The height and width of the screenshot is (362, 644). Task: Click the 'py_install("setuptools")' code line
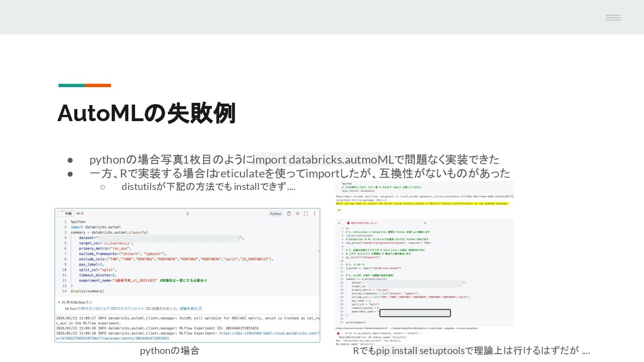pos(363,257)
